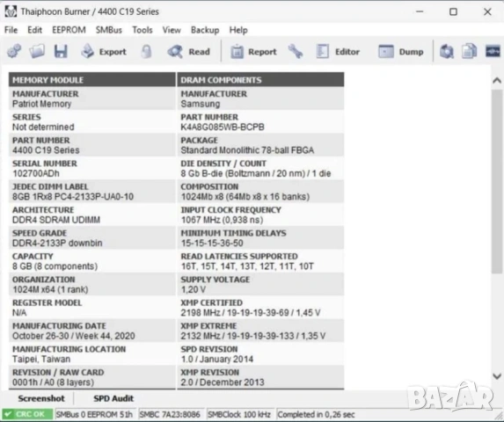504x422 pixels.
Task: Click the gears icon in the toolbar
Action: point(14,51)
